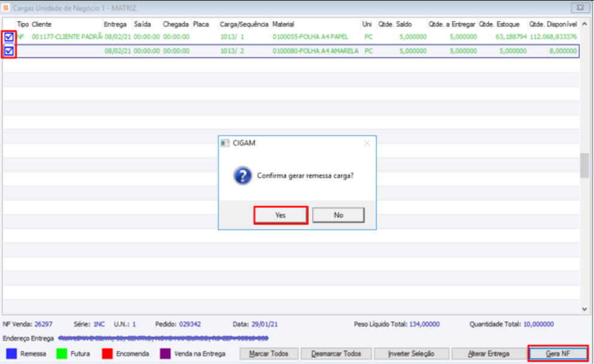Click Peso Líquido Total value 134,00000
The image size is (594, 364).
click(x=425, y=325)
